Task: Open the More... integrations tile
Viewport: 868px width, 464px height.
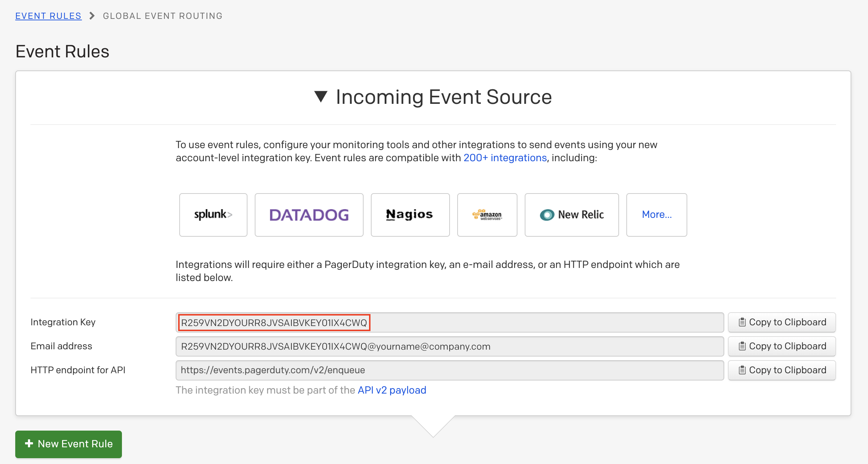Action: tap(656, 215)
